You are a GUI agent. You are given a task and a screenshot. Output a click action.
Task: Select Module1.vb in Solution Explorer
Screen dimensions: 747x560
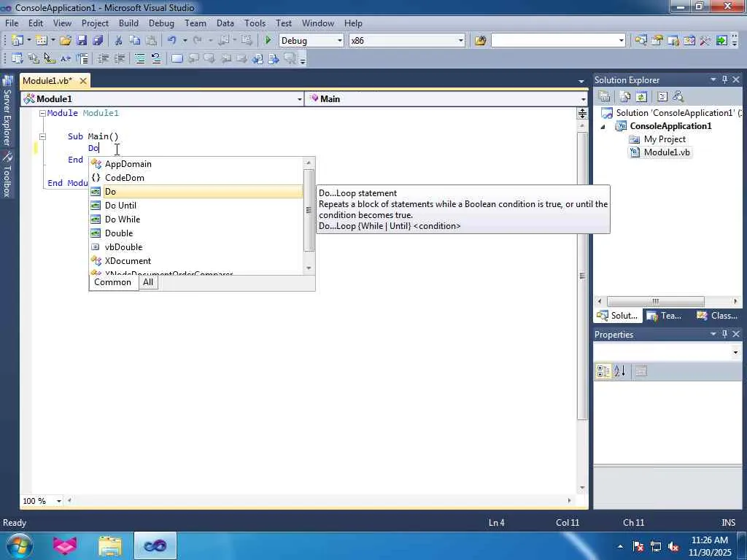(667, 152)
